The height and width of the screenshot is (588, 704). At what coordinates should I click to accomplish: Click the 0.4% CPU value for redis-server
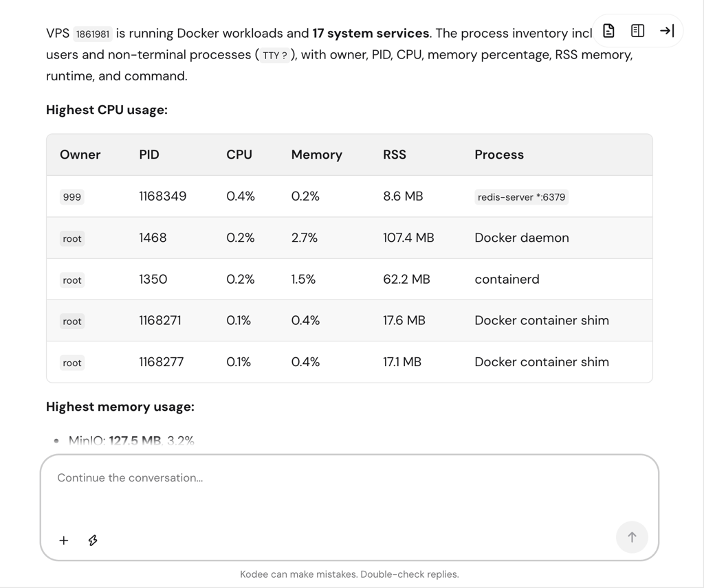[240, 196]
